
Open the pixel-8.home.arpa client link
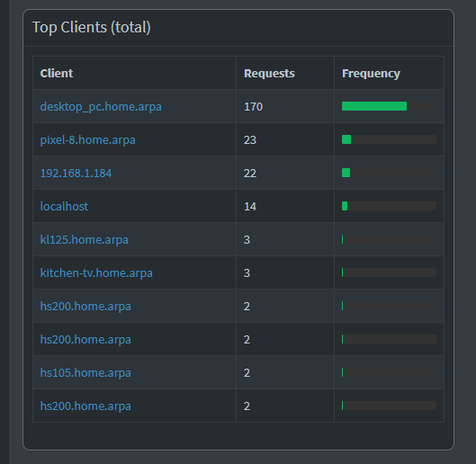(88, 140)
